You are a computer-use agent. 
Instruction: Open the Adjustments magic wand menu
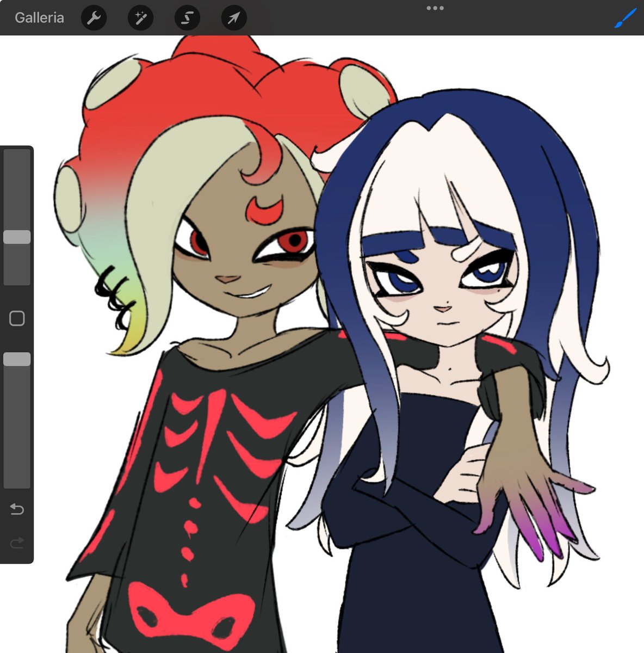tap(141, 19)
